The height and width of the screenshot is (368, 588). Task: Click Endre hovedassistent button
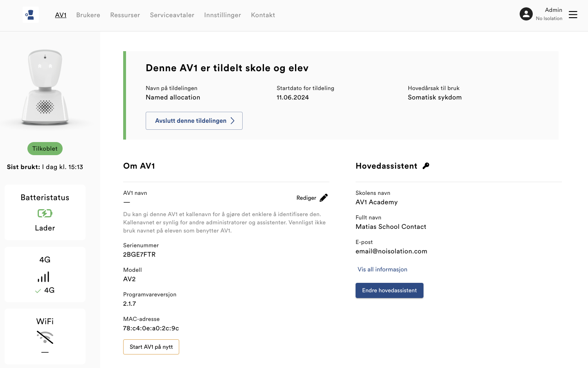[390, 290]
